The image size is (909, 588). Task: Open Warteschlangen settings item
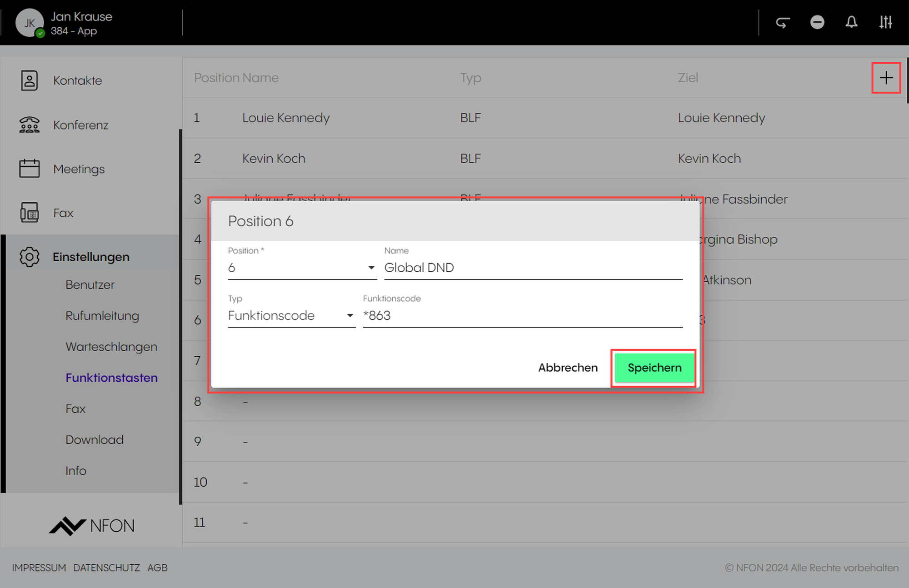[x=111, y=346]
